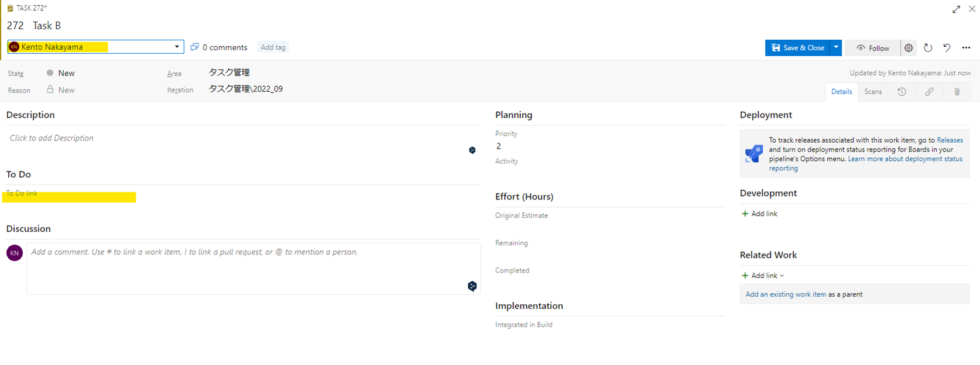Toggle Follow on this work item

click(873, 48)
